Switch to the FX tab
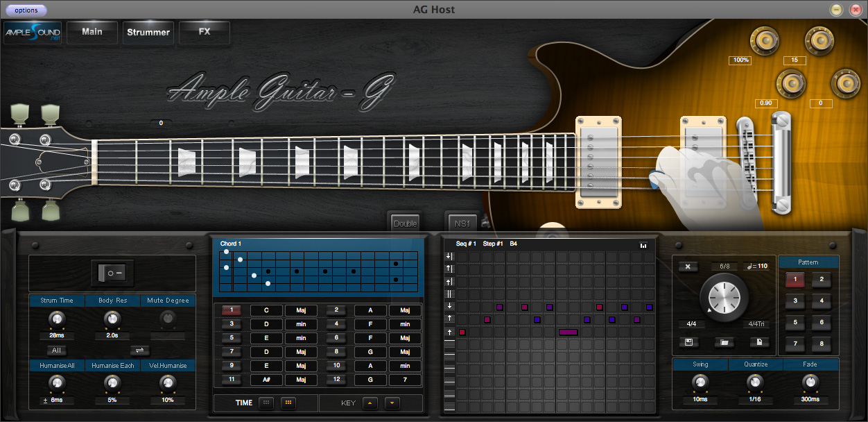The image size is (868, 422). tap(205, 32)
